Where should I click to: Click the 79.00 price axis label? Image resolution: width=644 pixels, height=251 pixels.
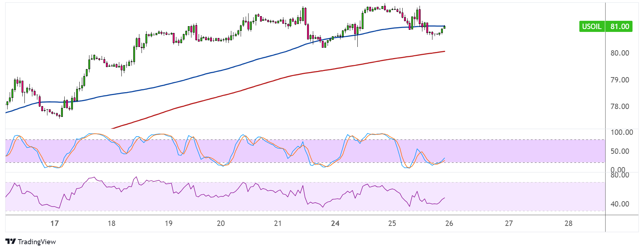[620, 80]
